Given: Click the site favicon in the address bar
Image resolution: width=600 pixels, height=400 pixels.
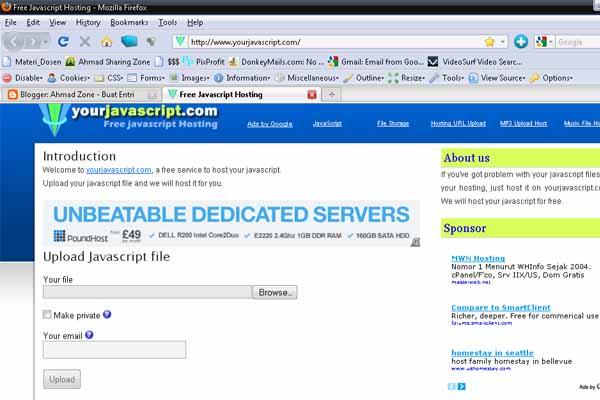Looking at the screenshot, I should [x=180, y=41].
